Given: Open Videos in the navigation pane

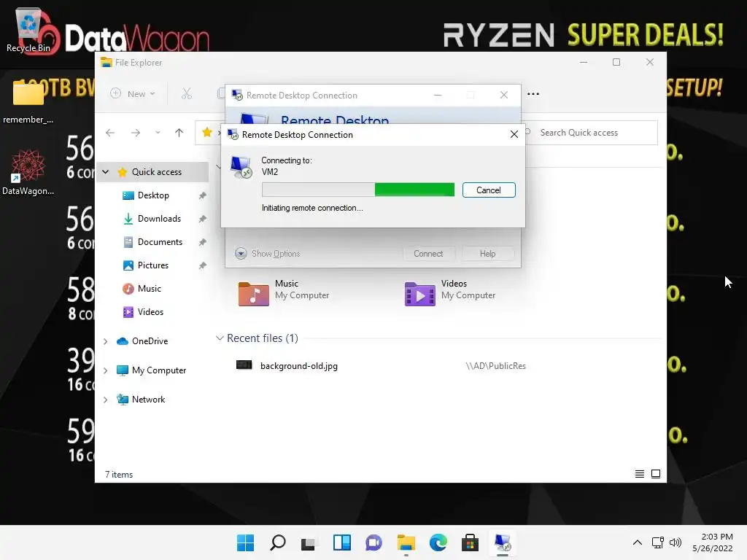Looking at the screenshot, I should point(150,312).
